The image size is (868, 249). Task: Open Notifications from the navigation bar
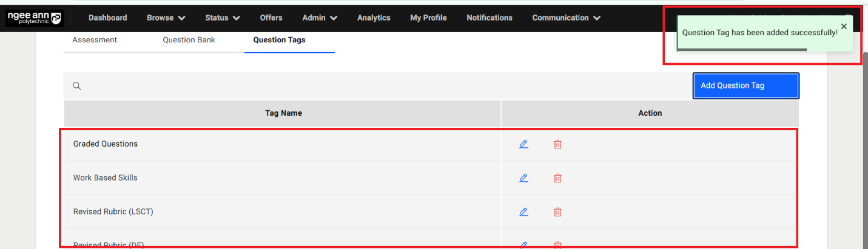489,18
